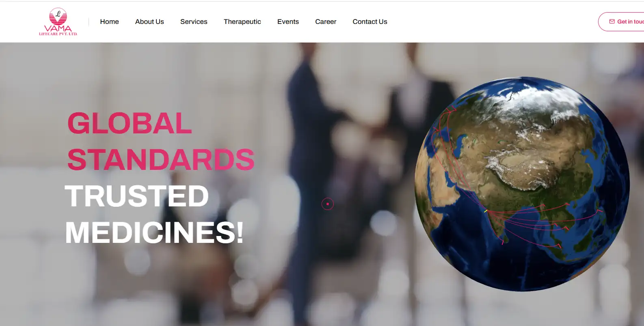Screen dimensions: 644x326
Task: Click the GLOBAL heading text
Action: (130, 123)
